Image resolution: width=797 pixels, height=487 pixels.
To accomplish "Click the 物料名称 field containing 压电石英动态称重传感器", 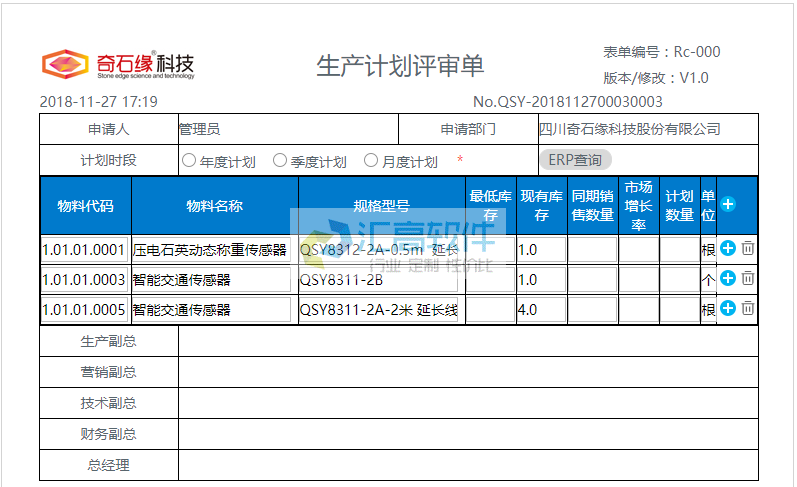I will point(211,250).
